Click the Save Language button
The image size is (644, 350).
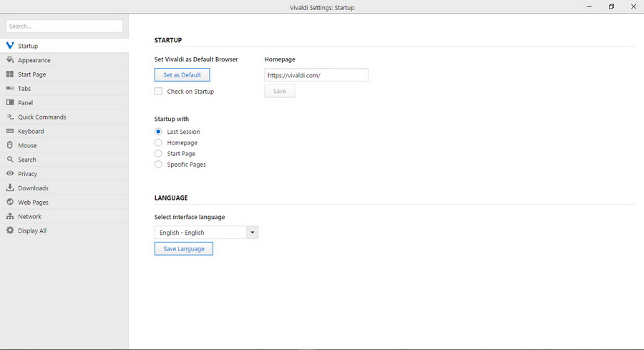pos(183,248)
